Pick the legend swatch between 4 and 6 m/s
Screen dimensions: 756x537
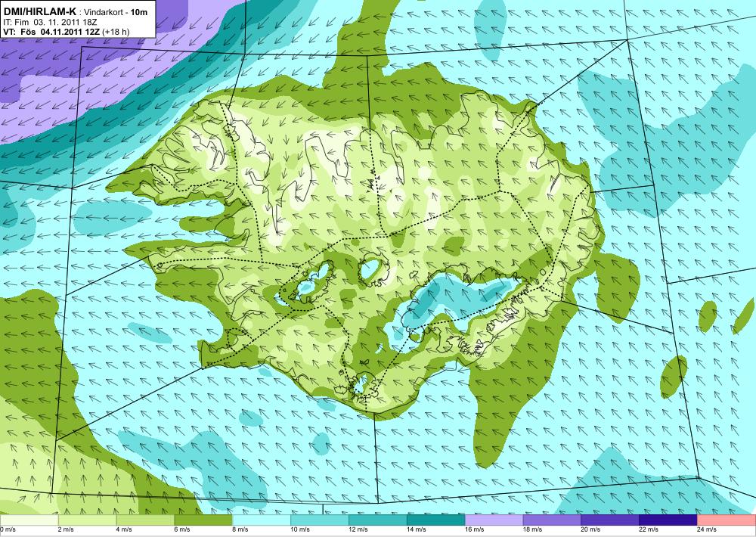(x=145, y=520)
